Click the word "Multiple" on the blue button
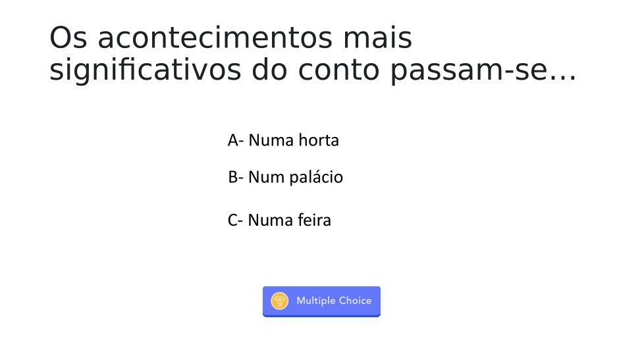Image resolution: width=644 pixels, height=362 pixels. tap(316, 301)
